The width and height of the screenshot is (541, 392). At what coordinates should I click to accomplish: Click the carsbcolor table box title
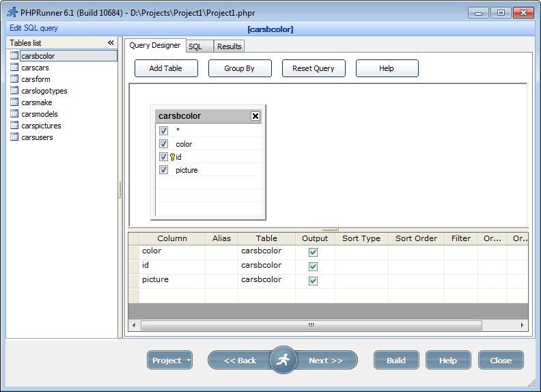(x=180, y=116)
